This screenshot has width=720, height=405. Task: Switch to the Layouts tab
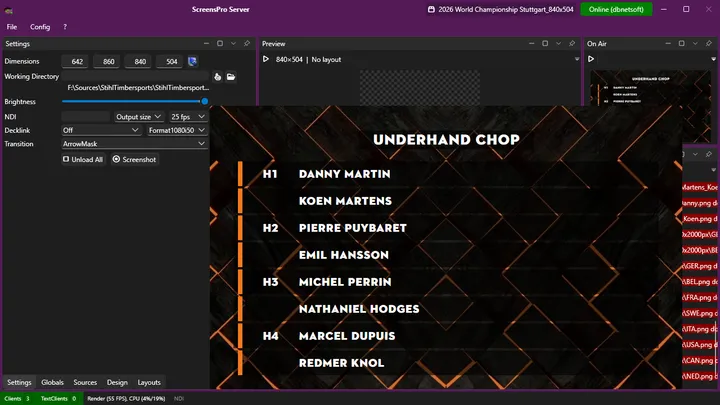(x=149, y=382)
